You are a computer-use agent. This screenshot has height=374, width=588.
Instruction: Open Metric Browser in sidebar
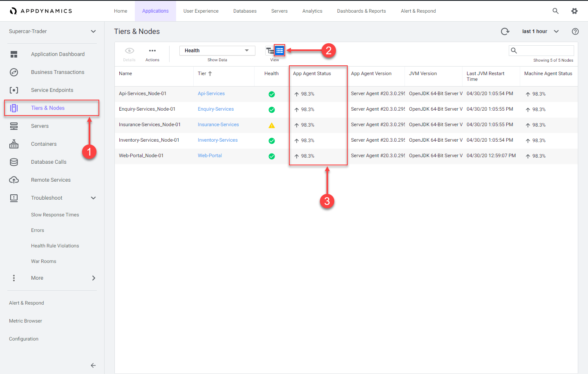[x=25, y=321]
